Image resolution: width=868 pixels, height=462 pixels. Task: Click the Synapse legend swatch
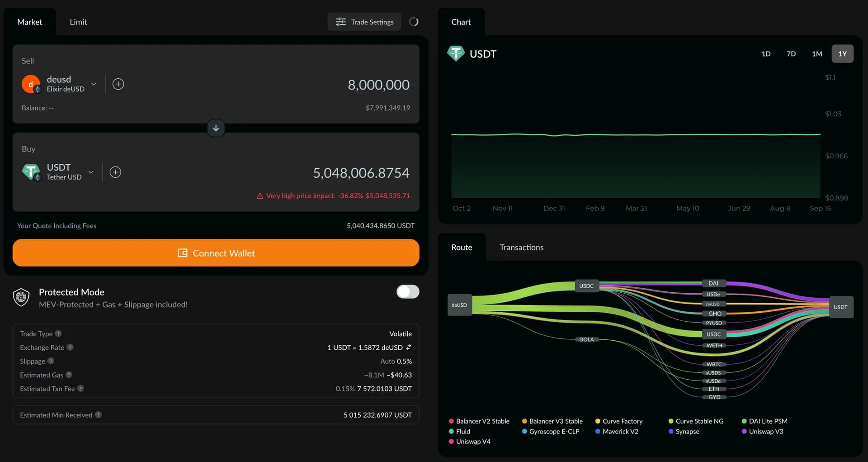click(x=671, y=432)
